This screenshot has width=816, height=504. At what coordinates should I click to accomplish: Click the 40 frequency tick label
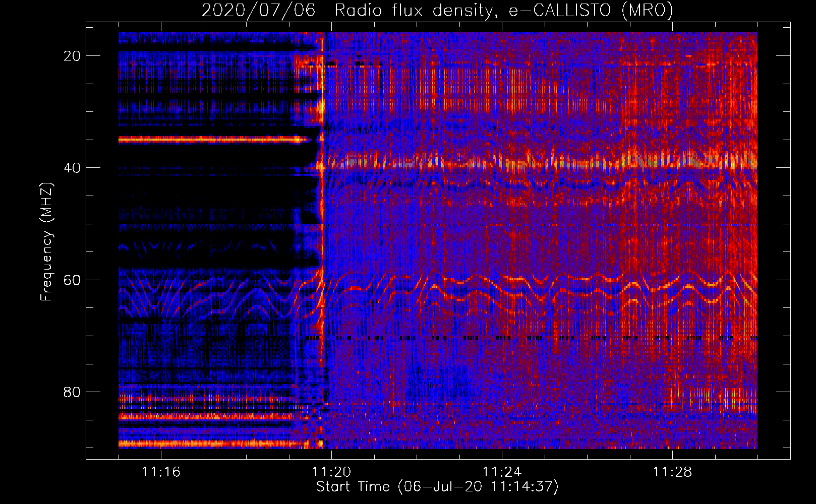click(72, 168)
